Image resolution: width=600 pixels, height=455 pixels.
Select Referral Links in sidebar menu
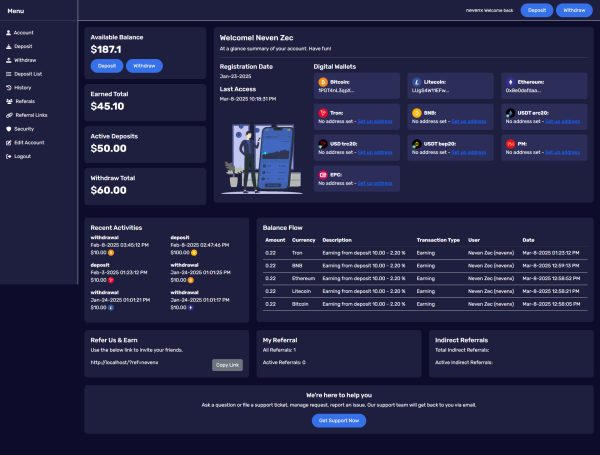(30, 115)
